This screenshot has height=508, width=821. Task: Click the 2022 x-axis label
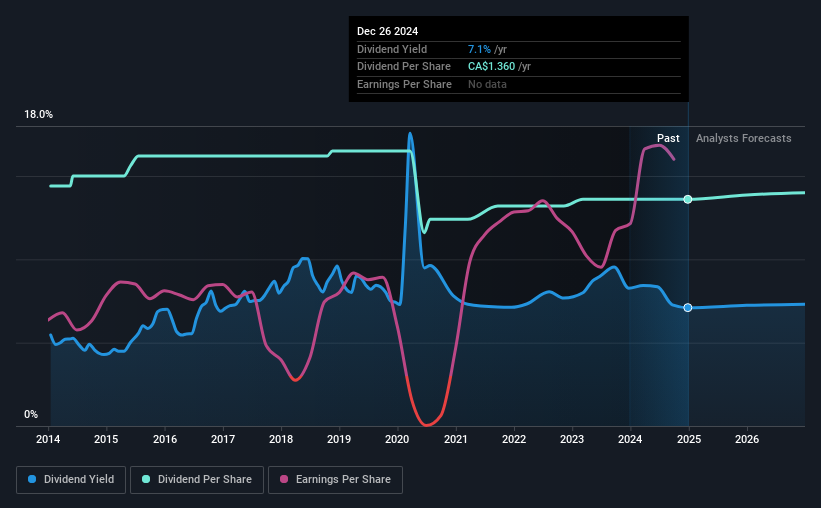(x=514, y=439)
